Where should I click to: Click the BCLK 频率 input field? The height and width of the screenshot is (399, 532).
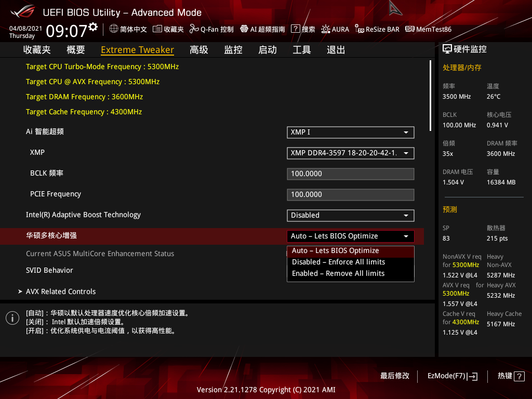tap(350, 174)
